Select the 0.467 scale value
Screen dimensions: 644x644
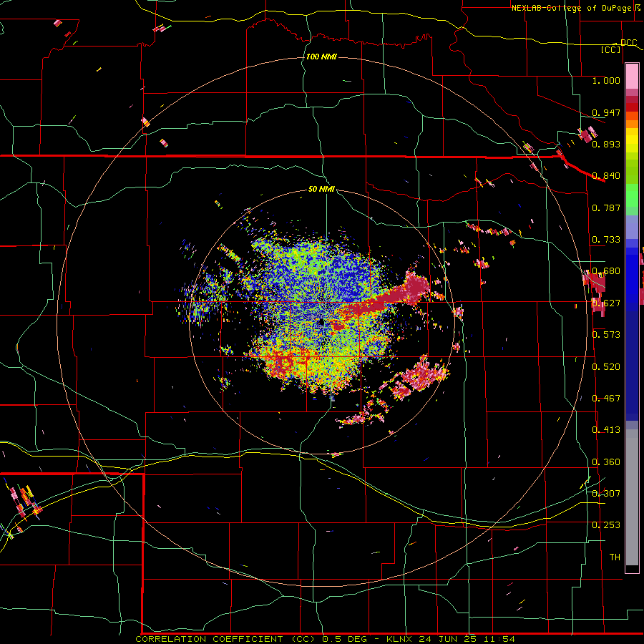click(606, 398)
